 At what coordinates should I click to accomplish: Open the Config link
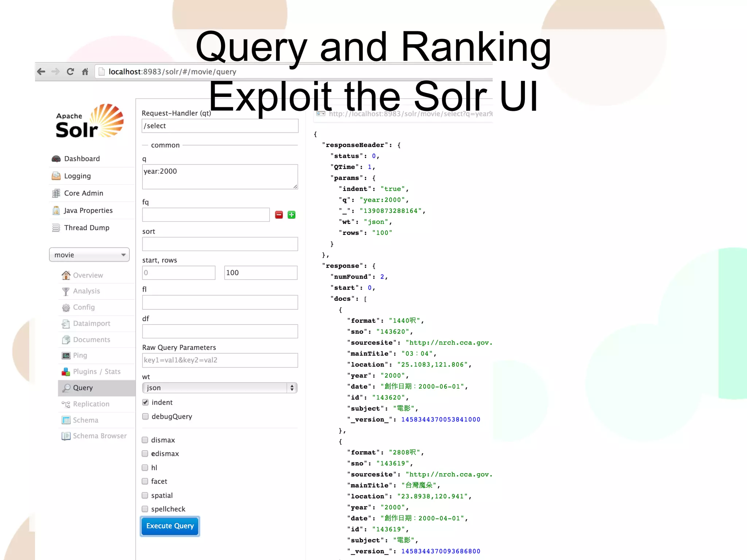[84, 307]
